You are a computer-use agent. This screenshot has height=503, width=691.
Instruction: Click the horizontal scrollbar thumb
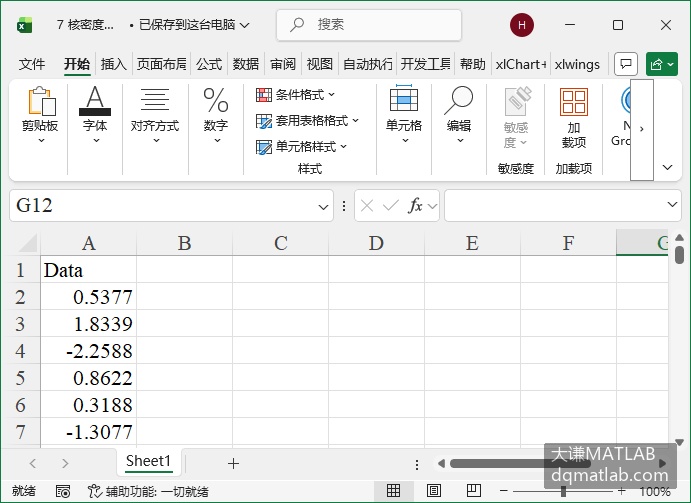[520, 463]
